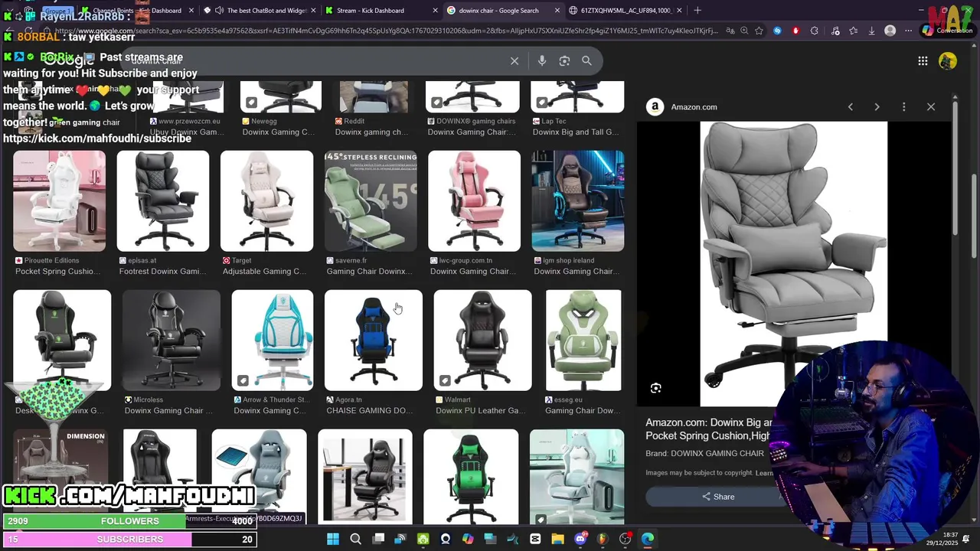Open the Walmart Dowinx PU Leather chair
Screen dimensions: 980x551
coord(482,341)
